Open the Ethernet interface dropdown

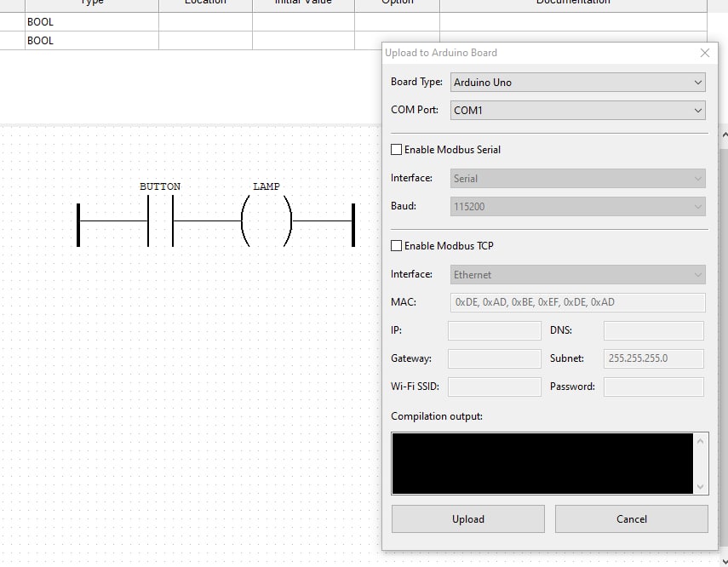click(577, 275)
